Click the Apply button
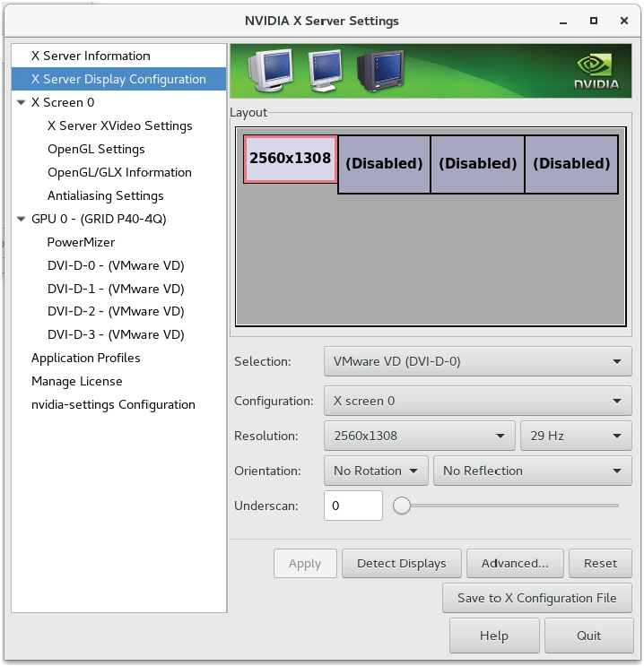 pos(305,564)
